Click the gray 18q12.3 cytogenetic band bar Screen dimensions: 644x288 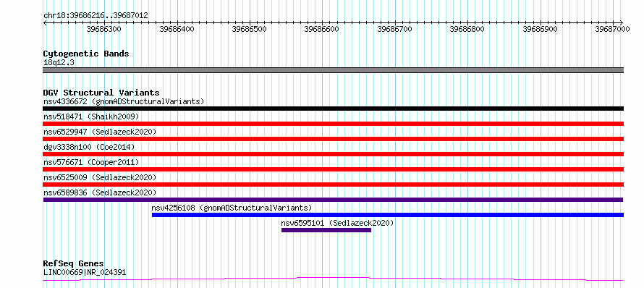(x=333, y=70)
